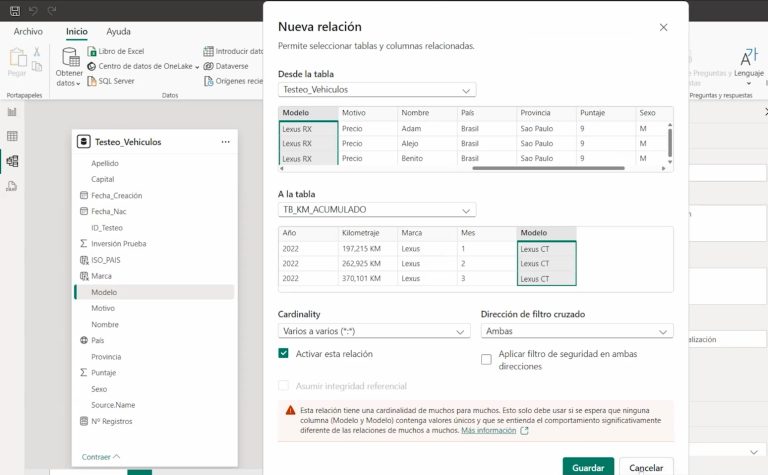Viewport: 768px width, 475px height.
Task: Click the Libro de Excel icon
Action: pyautogui.click(x=92, y=51)
